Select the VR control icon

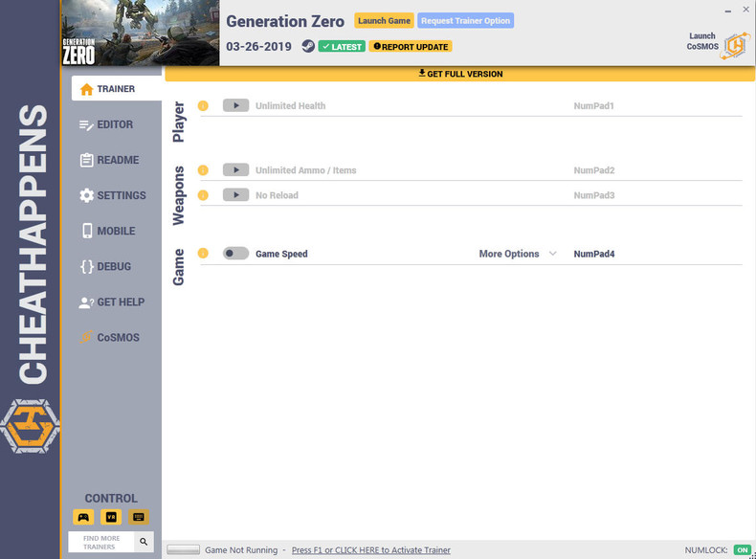111,517
